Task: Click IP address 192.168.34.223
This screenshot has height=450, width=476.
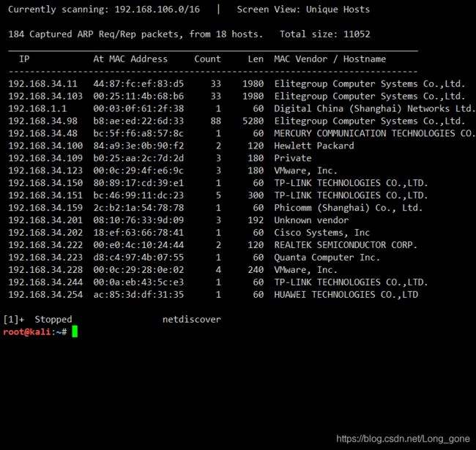Action: 45,258
